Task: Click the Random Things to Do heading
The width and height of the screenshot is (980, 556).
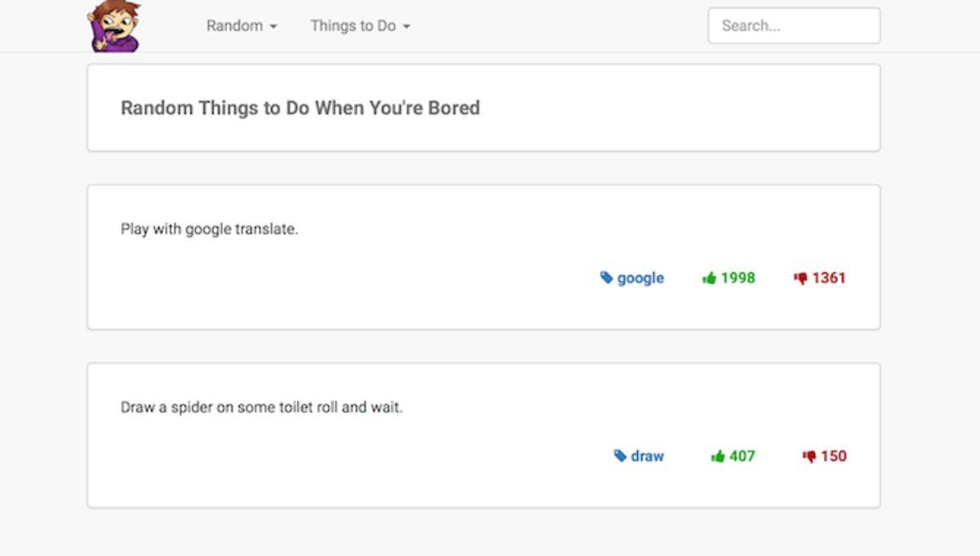Action: (x=300, y=108)
